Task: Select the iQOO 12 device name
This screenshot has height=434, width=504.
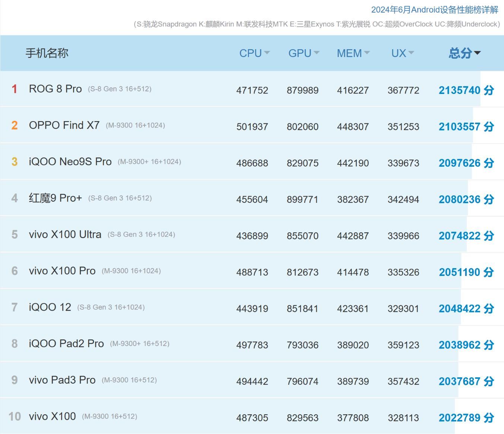Action: click(x=50, y=307)
